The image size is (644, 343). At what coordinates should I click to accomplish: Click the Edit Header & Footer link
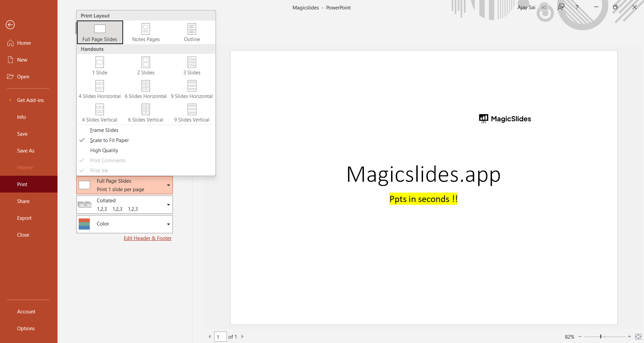(148, 238)
